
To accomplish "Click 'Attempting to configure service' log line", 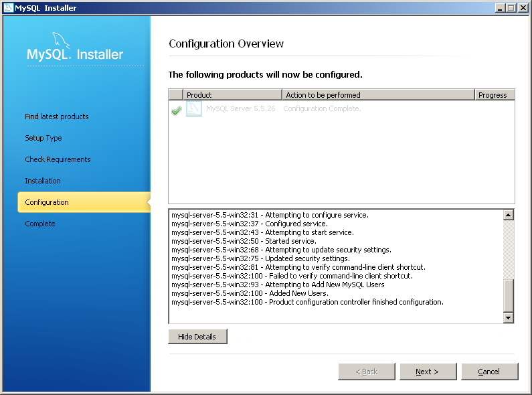I will click(x=270, y=215).
